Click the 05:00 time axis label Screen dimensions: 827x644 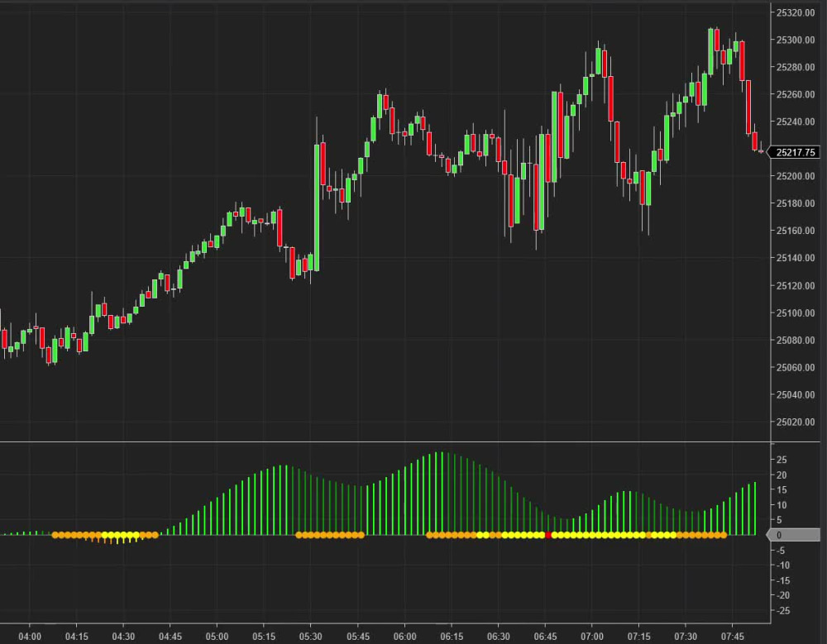tap(217, 637)
